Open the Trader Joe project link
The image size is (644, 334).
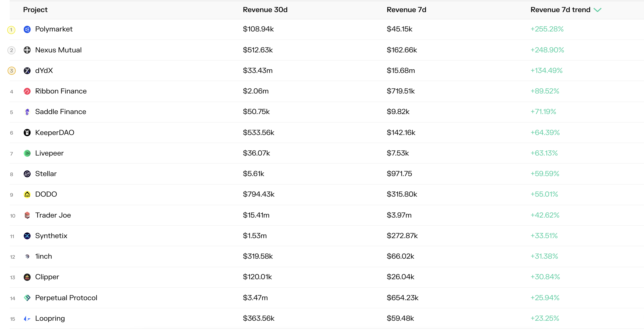[x=53, y=215]
